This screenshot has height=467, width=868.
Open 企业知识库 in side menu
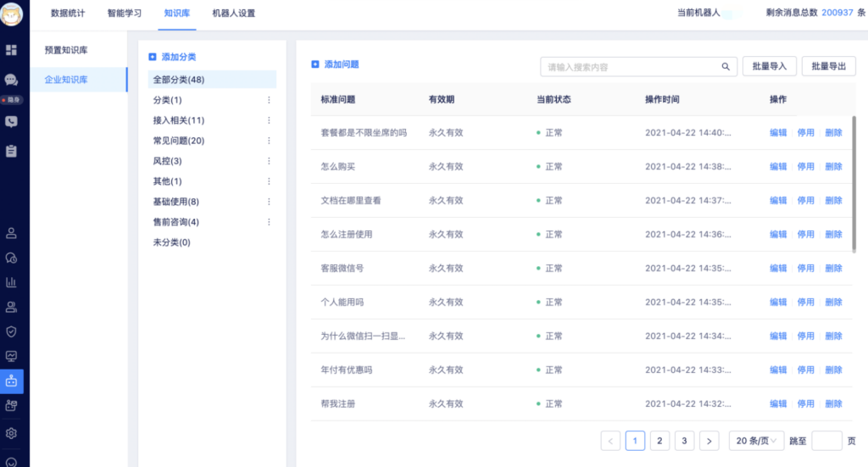pyautogui.click(x=79, y=80)
